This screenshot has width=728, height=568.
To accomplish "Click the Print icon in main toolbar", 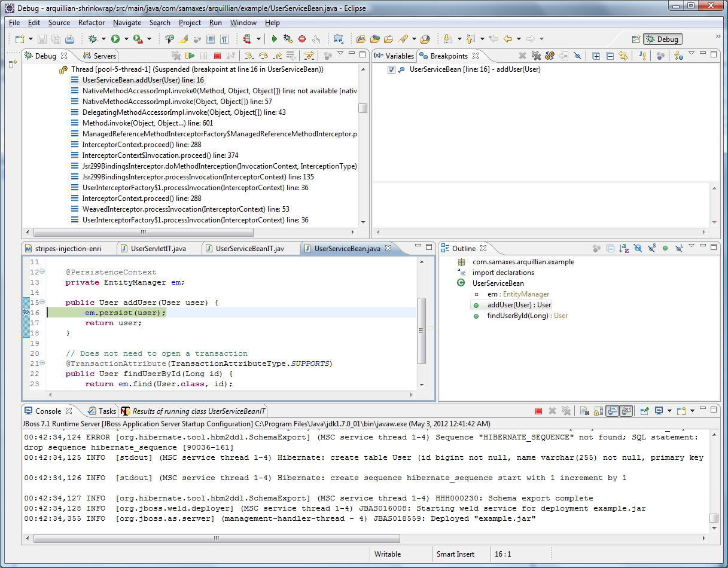I will click(x=70, y=39).
